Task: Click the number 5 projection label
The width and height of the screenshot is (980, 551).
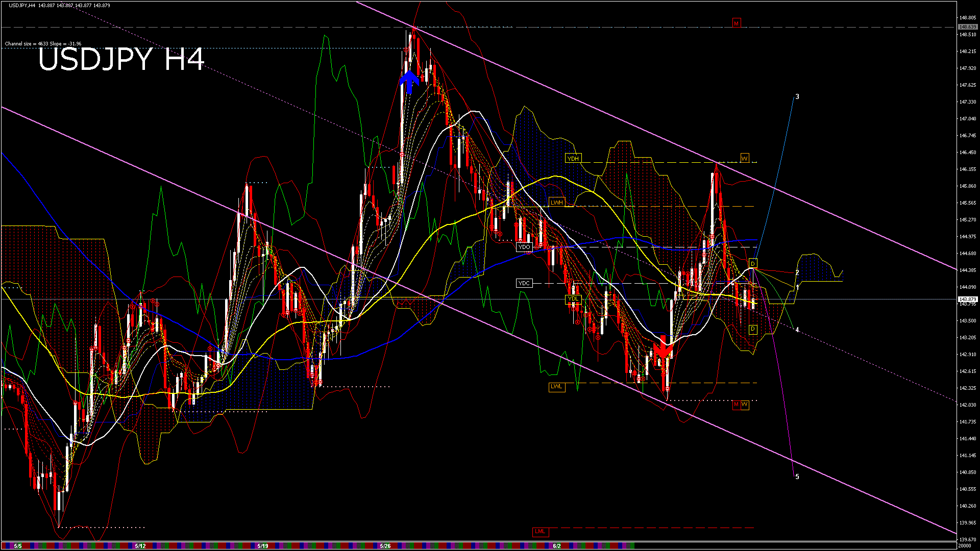Action: click(x=797, y=477)
